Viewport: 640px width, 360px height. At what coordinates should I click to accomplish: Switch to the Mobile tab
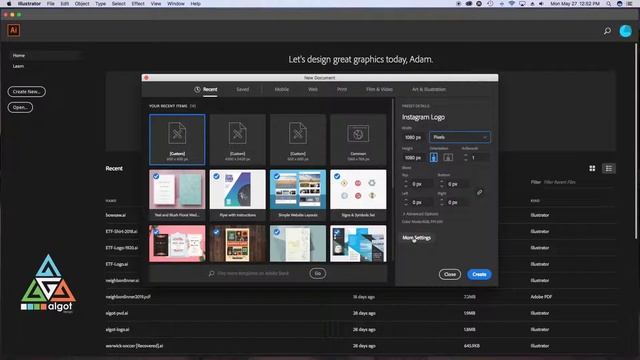[282, 89]
